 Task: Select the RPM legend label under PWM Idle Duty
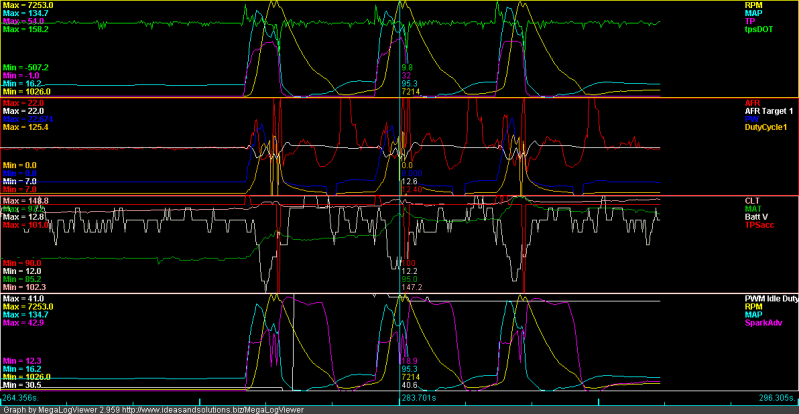point(753,306)
